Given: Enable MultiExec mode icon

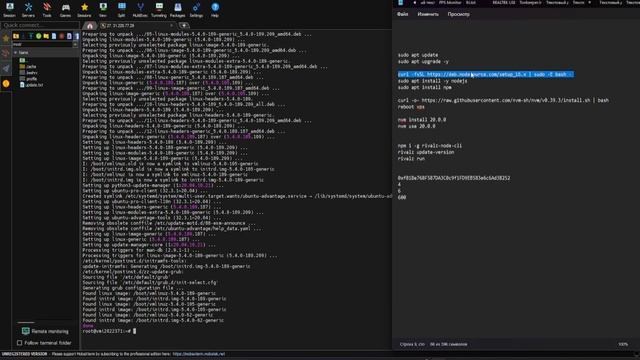Looking at the screenshot, I should click(140, 10).
